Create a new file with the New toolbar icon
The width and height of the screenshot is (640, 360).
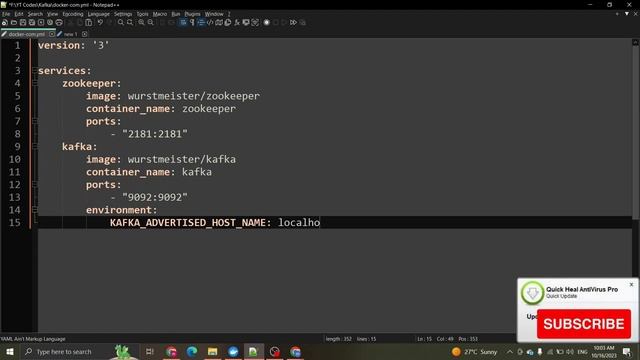4,22
